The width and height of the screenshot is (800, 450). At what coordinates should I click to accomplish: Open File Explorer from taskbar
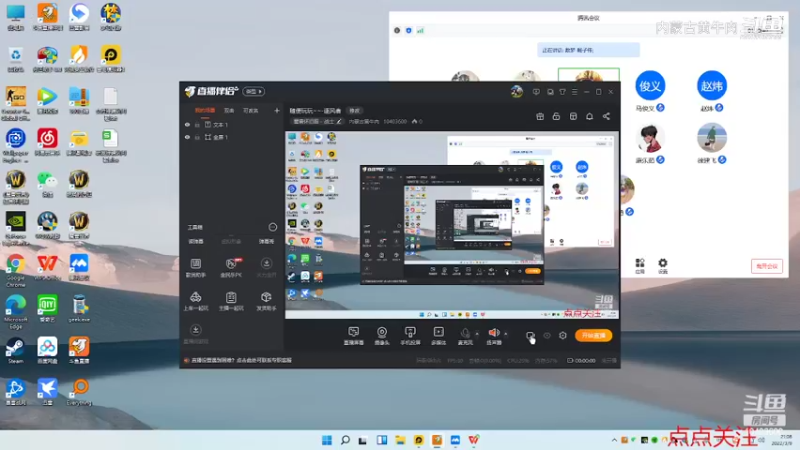pos(400,440)
